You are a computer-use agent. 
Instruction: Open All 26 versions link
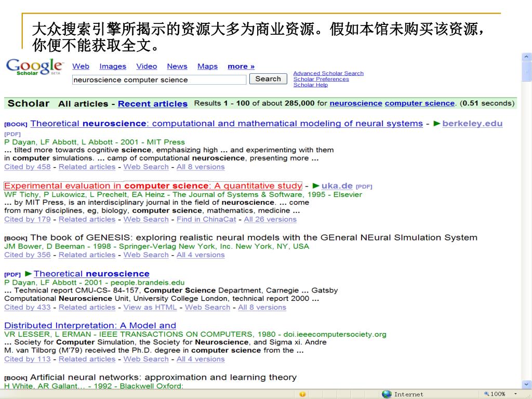pos(270,219)
